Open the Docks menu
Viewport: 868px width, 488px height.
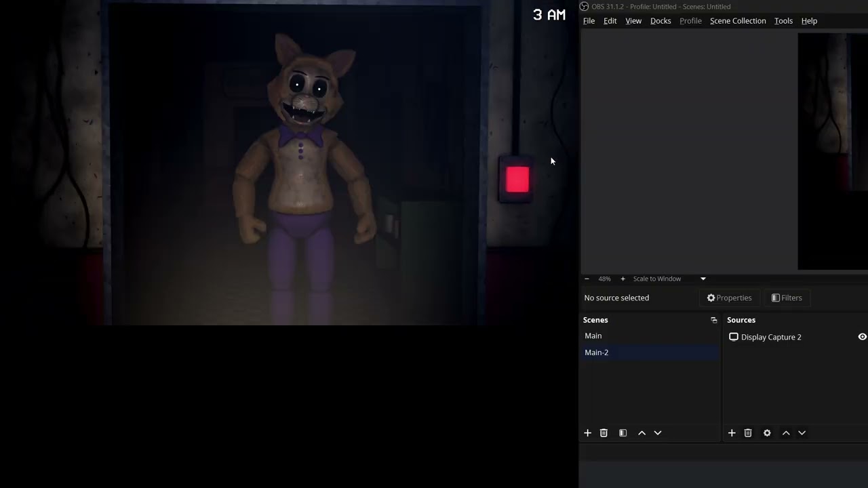(660, 21)
